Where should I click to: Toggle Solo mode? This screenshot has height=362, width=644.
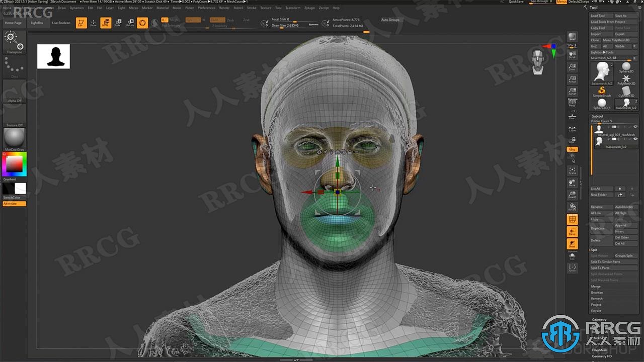pyautogui.click(x=572, y=256)
